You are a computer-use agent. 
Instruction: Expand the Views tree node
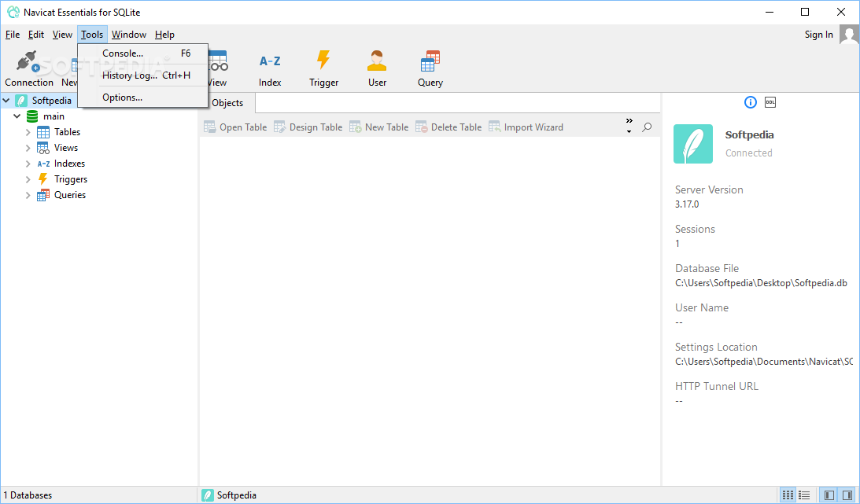click(28, 148)
